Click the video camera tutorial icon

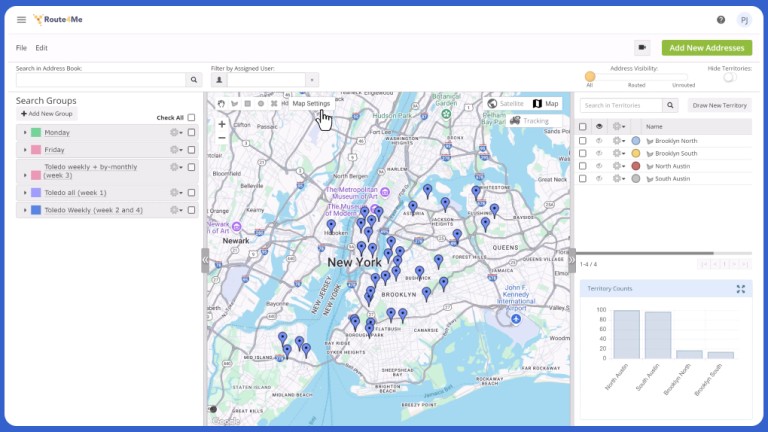pyautogui.click(x=642, y=48)
